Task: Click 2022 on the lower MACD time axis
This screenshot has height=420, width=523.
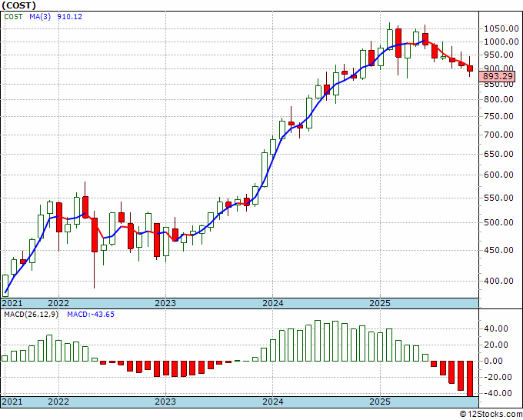Action: click(58, 402)
